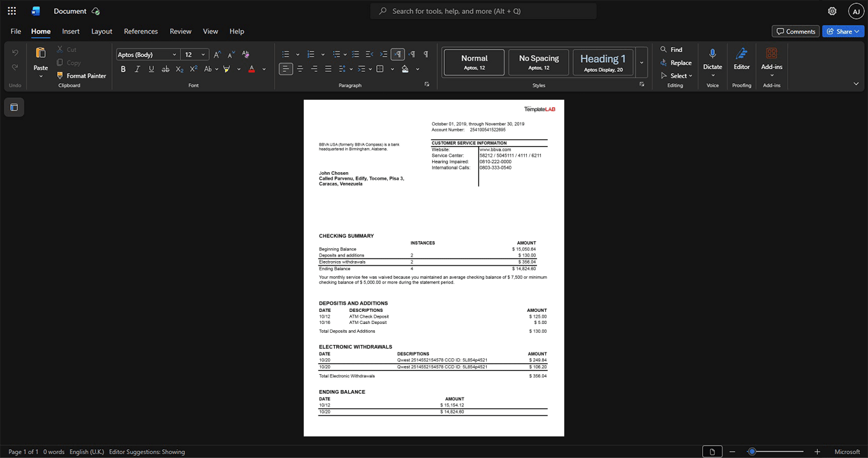
Task: Click the Increase Font Size icon
Action: tap(217, 55)
